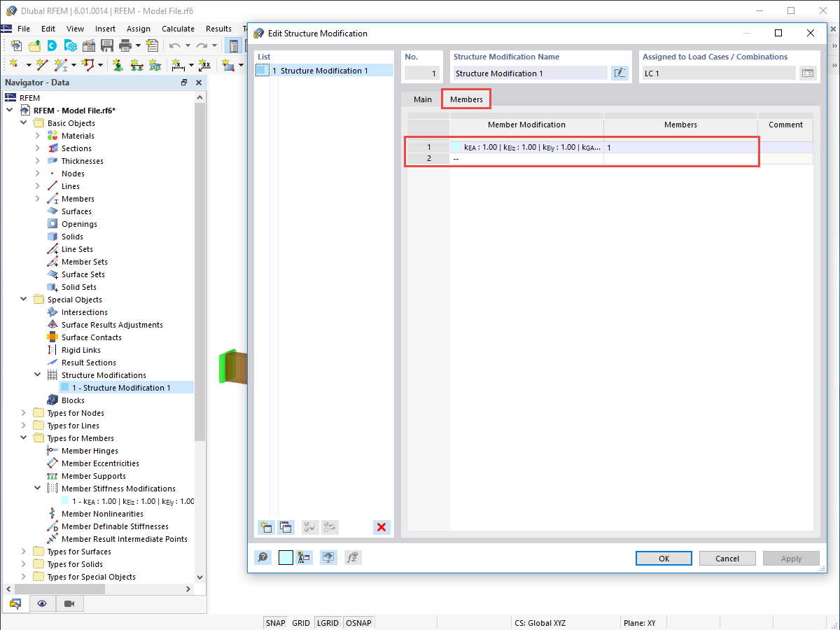Expand the Materials tree item
Screen dimensions: 840x630
coord(37,135)
